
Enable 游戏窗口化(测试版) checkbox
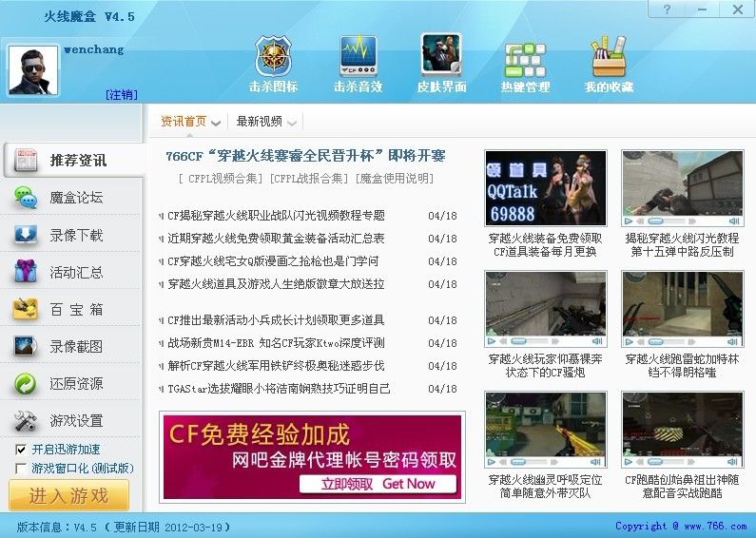[x=21, y=468]
